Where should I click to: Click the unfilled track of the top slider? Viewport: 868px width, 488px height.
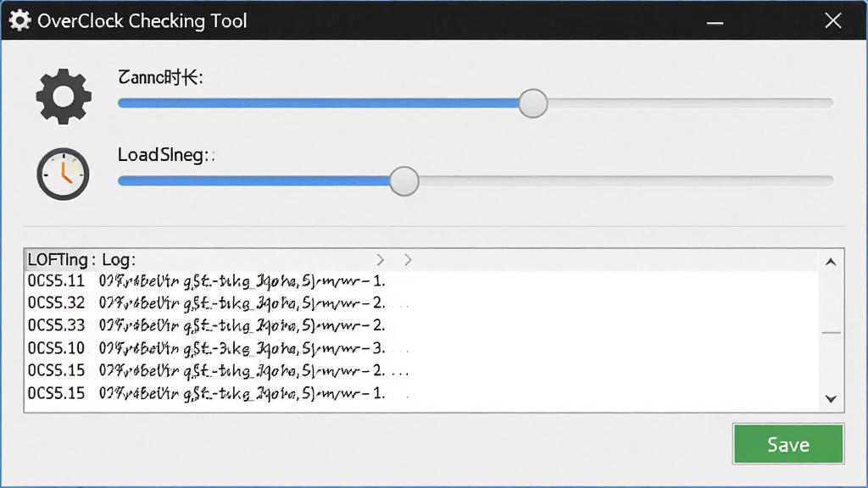[x=690, y=103]
